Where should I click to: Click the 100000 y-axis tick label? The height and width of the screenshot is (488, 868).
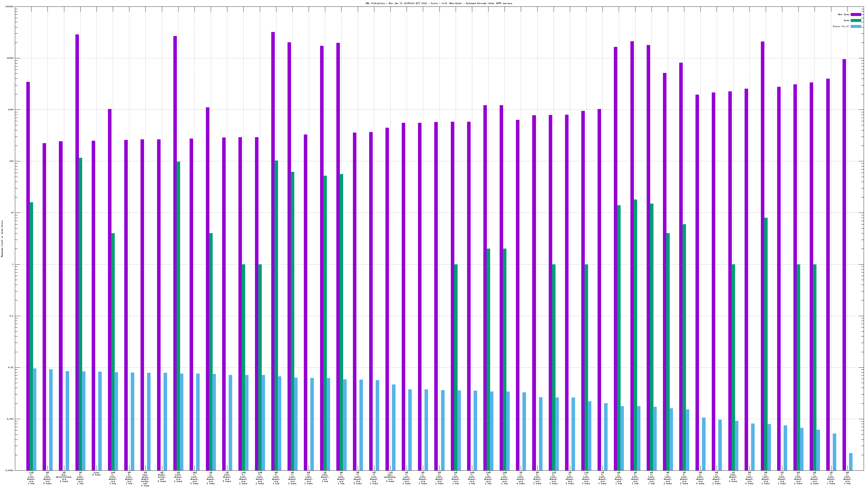[10, 7]
